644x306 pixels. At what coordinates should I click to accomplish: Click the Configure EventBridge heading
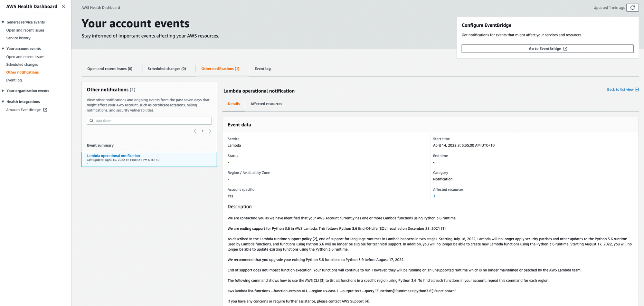pyautogui.click(x=486, y=25)
